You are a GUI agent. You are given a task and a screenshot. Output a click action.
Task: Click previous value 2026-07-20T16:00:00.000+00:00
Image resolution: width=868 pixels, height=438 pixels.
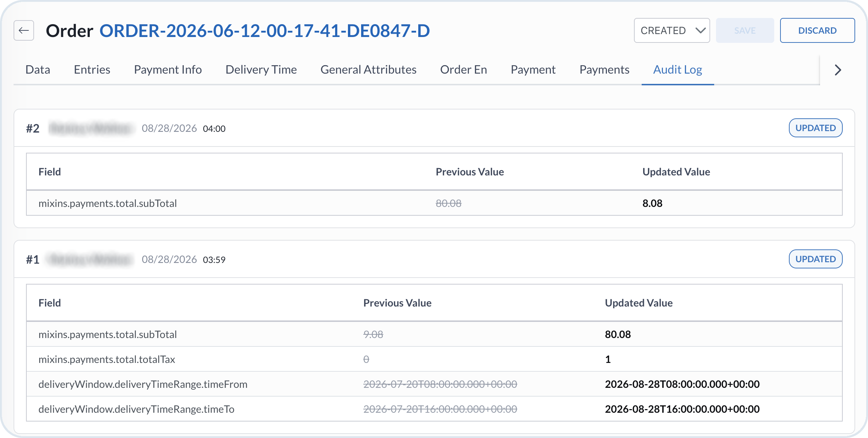click(x=440, y=409)
